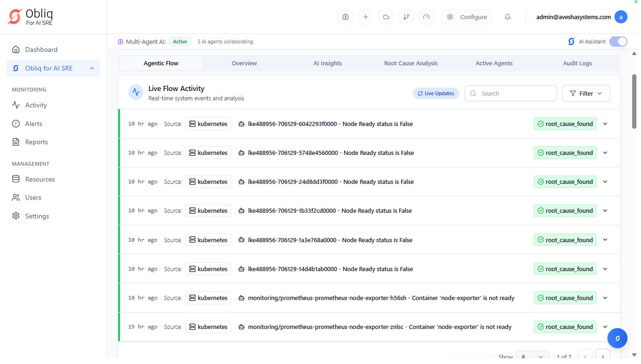Click the user avatar 'a'
This screenshot has height=364, width=641.
pos(621,17)
